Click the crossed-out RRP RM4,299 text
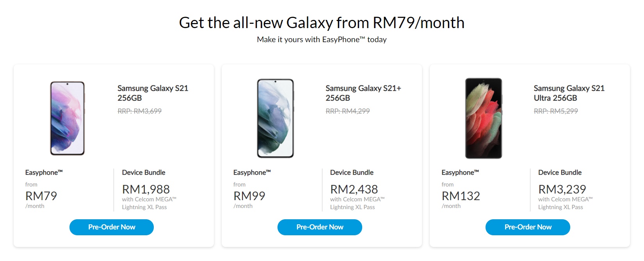 [348, 111]
